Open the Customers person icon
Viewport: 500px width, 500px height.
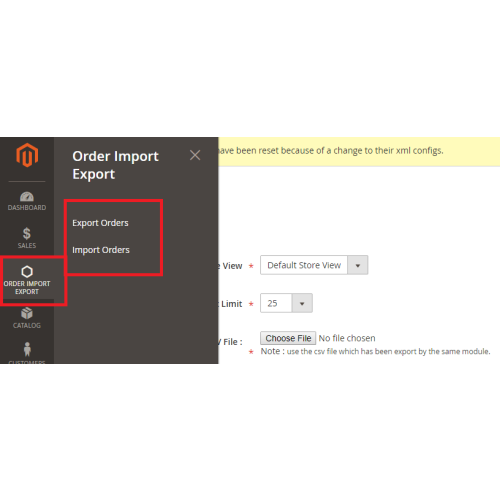pyautogui.click(x=27, y=349)
